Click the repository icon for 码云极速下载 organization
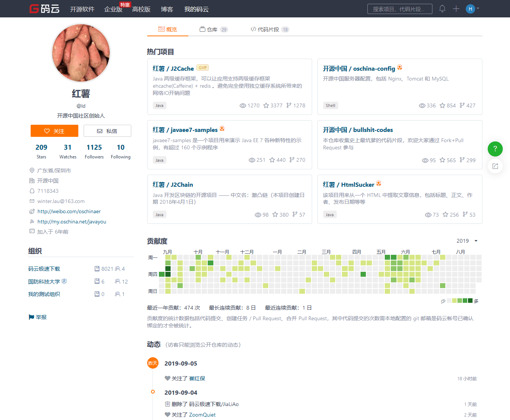Image resolution: width=510 pixels, height=420 pixels. pos(97,269)
